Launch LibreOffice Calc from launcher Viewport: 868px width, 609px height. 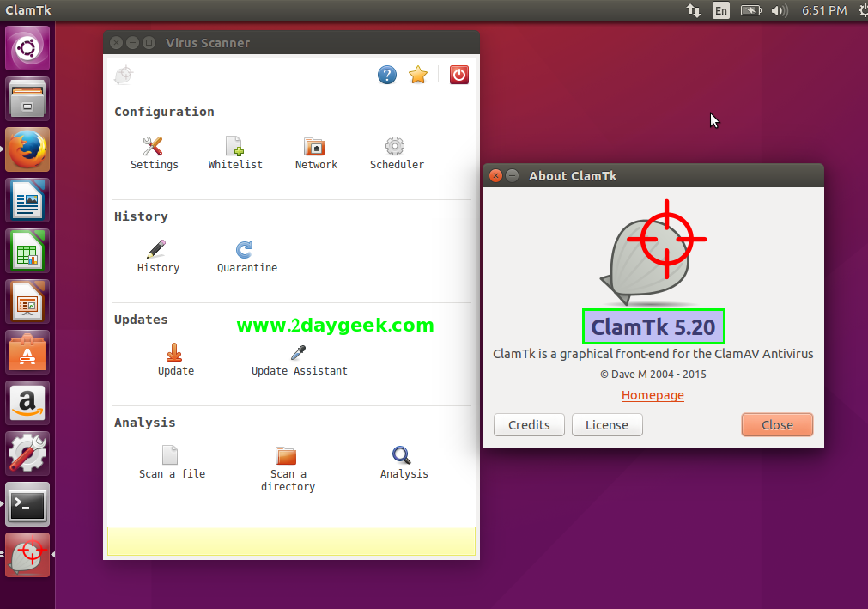point(27,251)
